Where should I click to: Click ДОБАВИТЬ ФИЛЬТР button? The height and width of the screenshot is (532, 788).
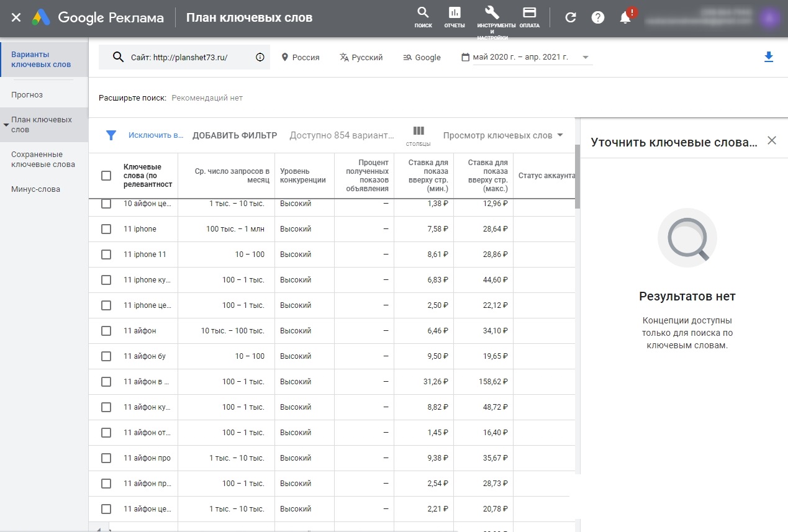235,135
